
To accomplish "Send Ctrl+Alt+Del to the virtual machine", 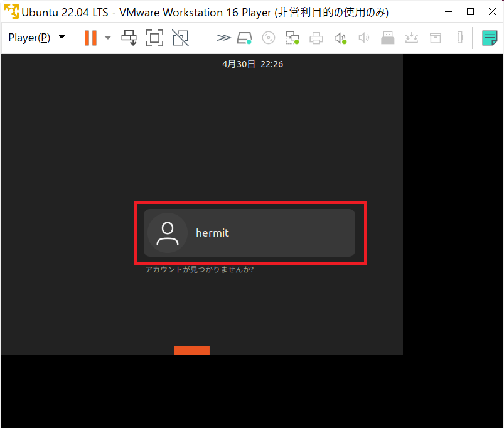I will 129,38.
